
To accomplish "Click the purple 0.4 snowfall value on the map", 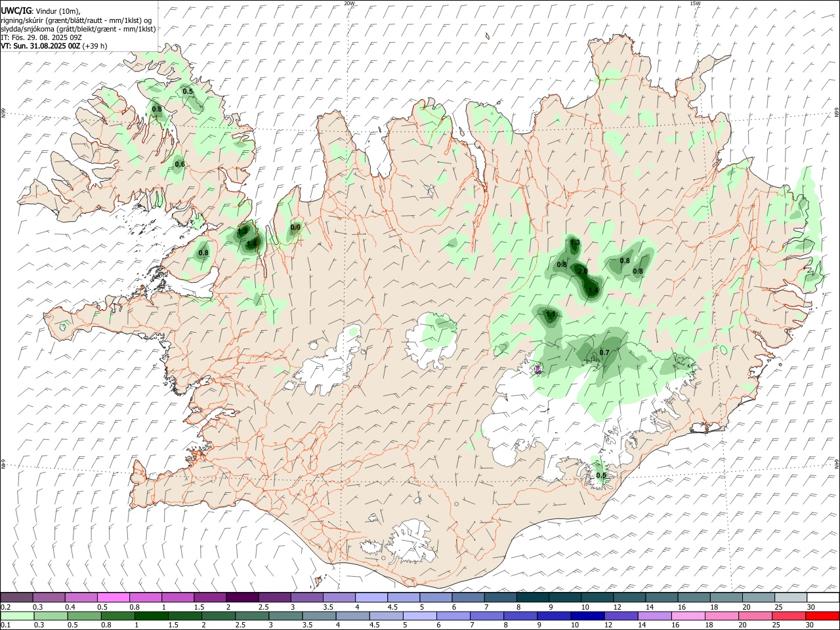I will pyautogui.click(x=537, y=370).
